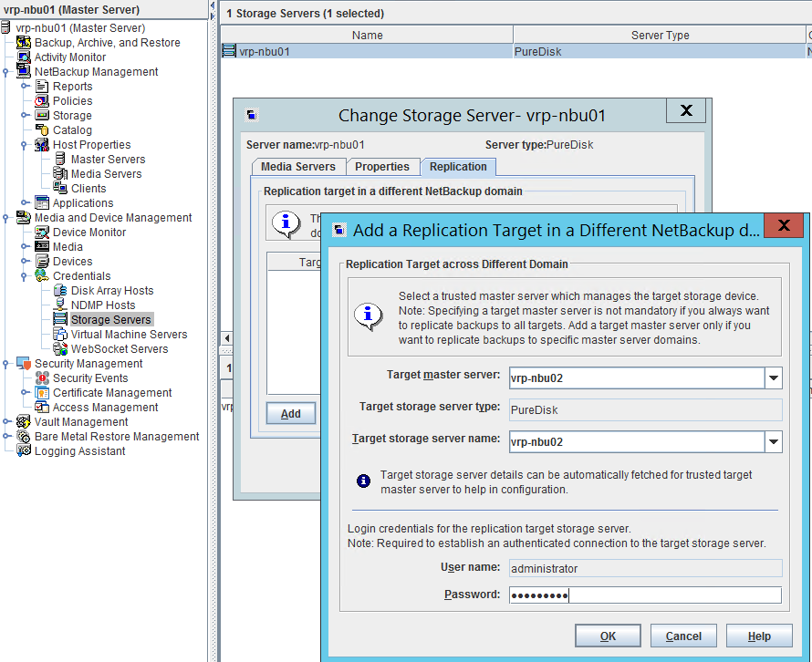Viewport: 812px width, 662px height.
Task: Click the Security Events icon
Action: point(42,378)
